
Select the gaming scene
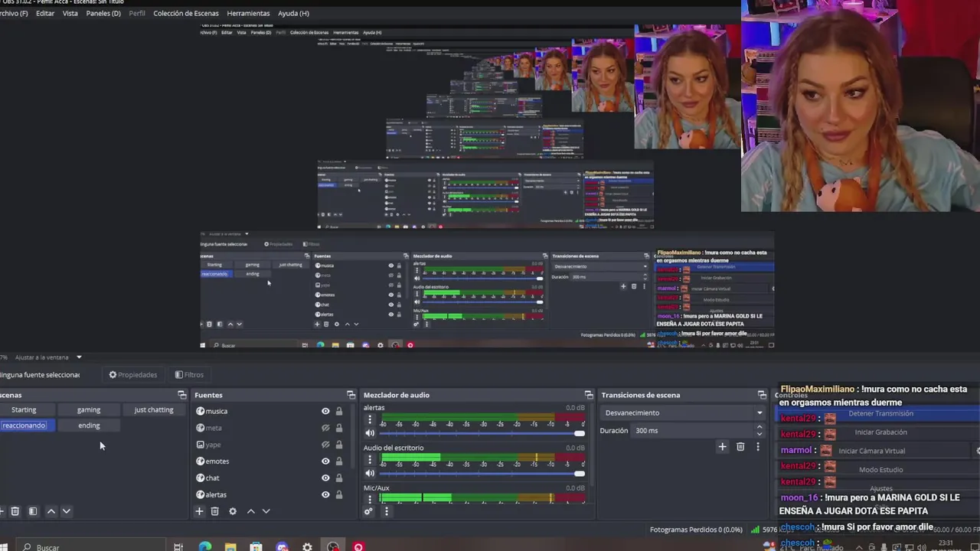click(89, 409)
